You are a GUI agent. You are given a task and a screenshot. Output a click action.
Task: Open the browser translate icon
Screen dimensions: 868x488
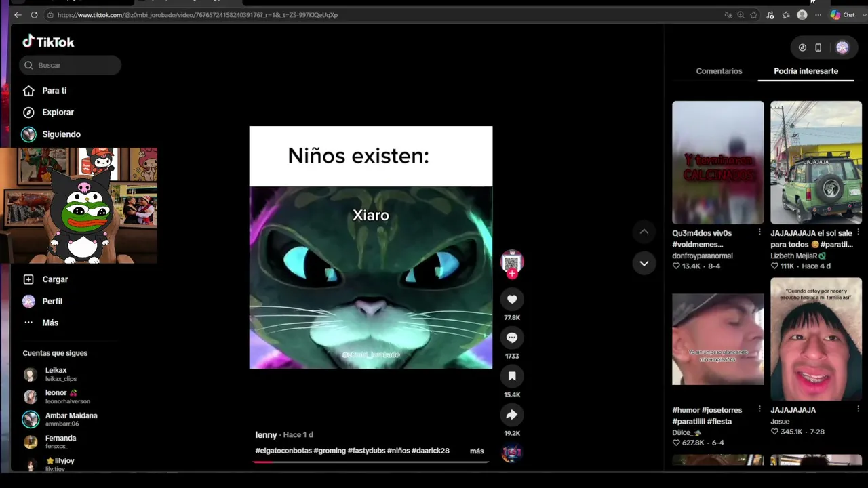click(728, 15)
